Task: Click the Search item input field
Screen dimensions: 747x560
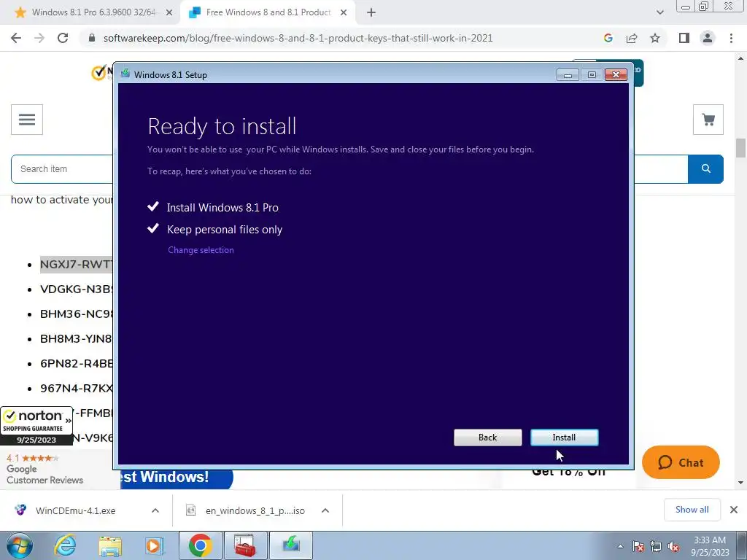Action: tap(62, 169)
